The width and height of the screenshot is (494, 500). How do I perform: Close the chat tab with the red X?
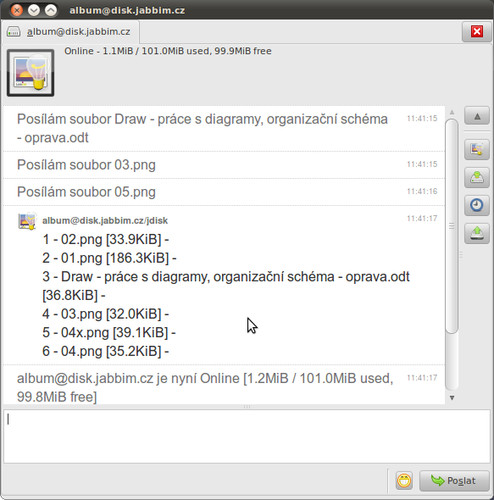(477, 32)
